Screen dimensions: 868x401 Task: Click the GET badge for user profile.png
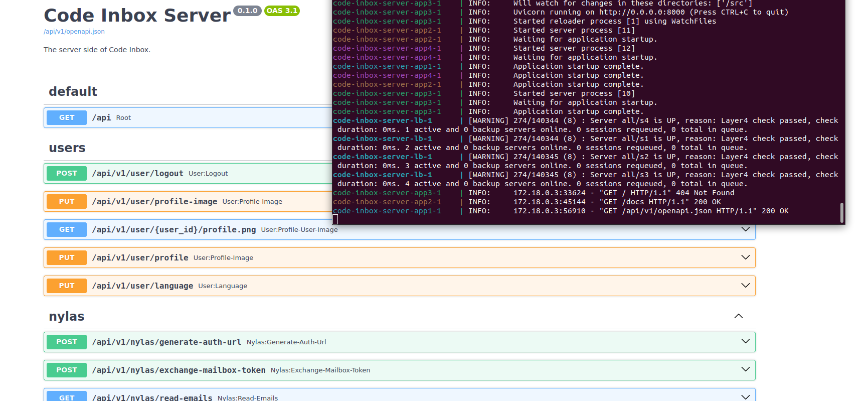coord(67,229)
